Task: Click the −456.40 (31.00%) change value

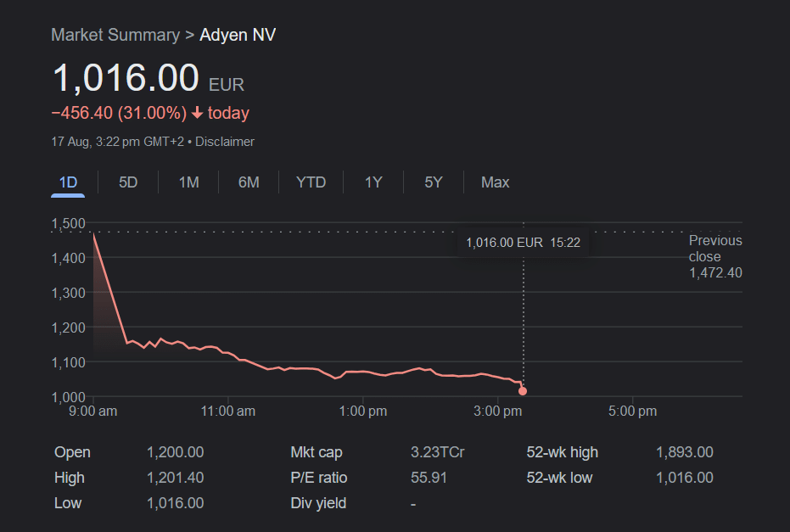Action: pos(119,113)
